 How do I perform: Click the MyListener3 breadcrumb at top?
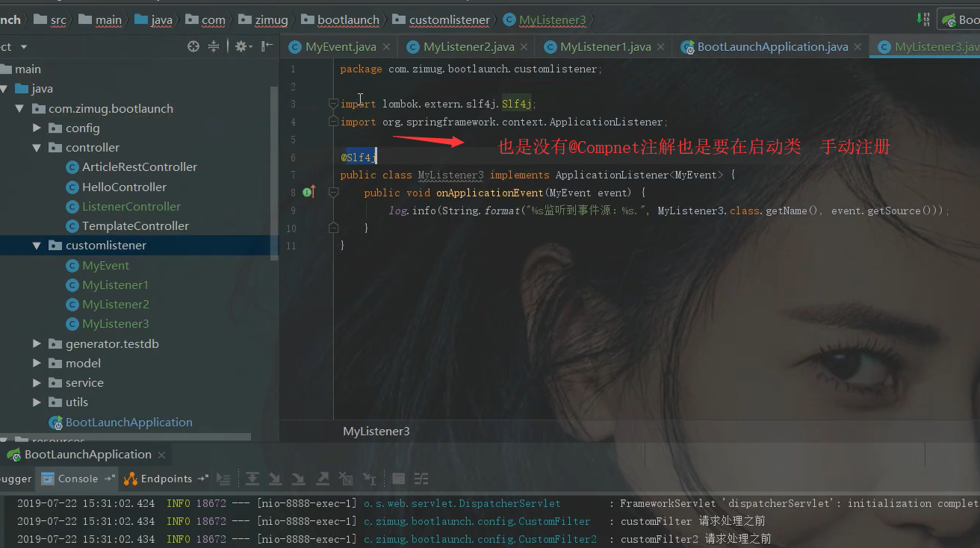click(x=545, y=20)
